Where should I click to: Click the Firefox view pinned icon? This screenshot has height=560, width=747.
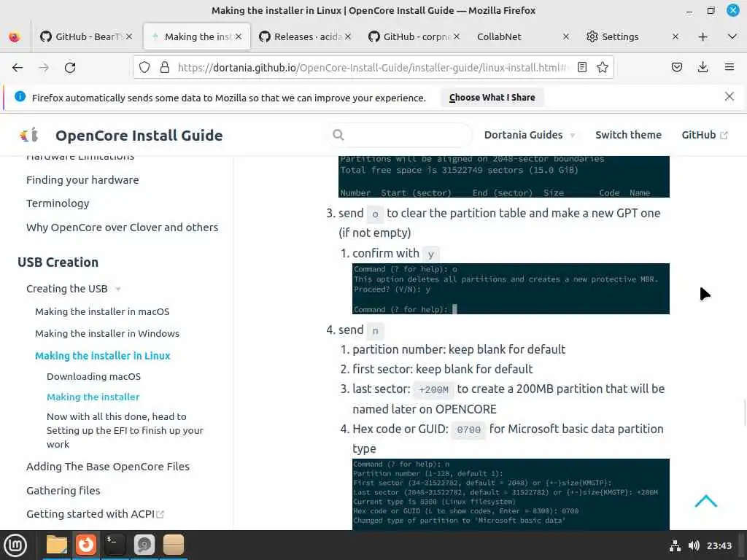(x=15, y=36)
